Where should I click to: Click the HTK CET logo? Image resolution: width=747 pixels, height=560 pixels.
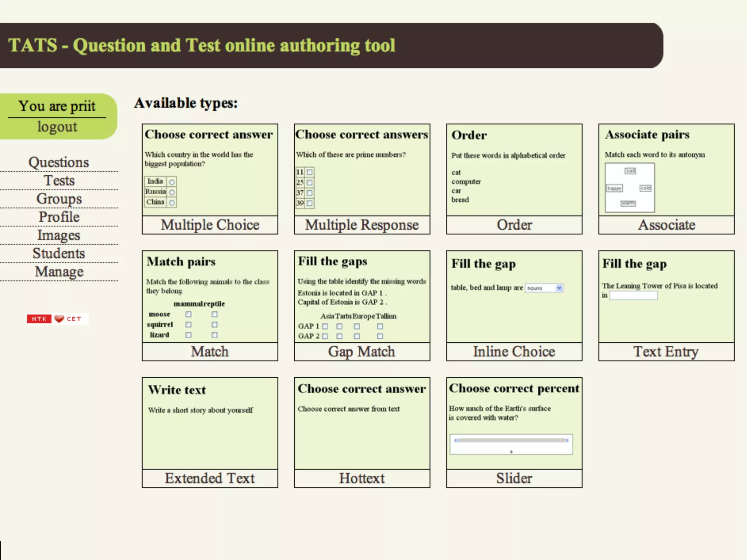(x=57, y=319)
